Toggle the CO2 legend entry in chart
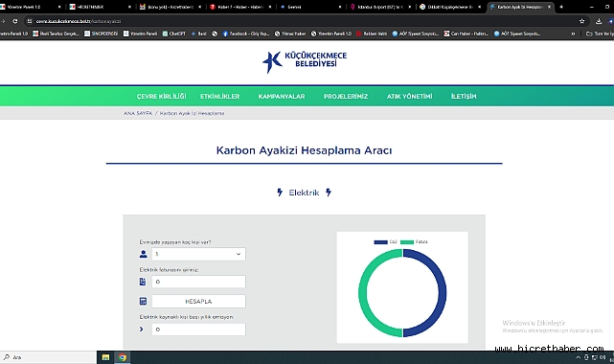This screenshot has height=364, width=614. pyautogui.click(x=385, y=242)
